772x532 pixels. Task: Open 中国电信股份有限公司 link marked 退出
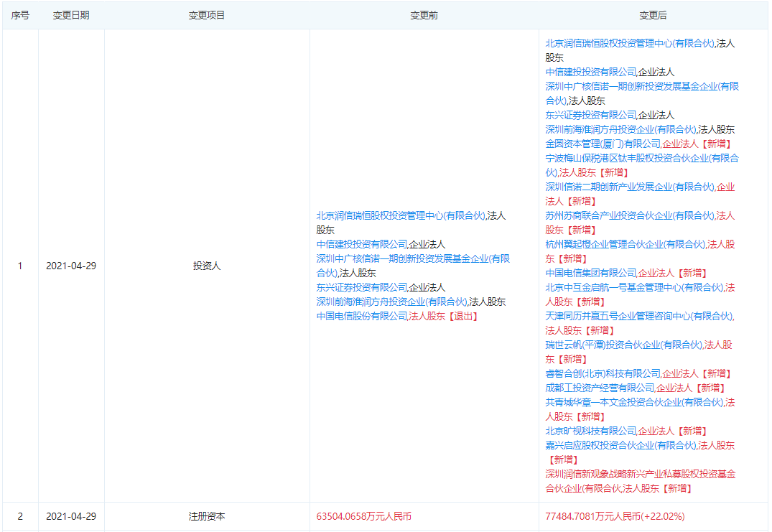click(x=362, y=316)
